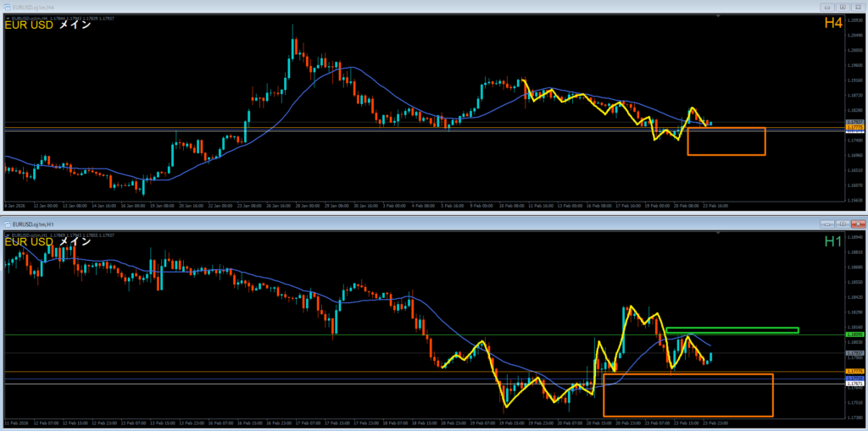868x431 pixels.
Task: Click the blue 1.17719 price tag in H1 chart
Action: click(855, 379)
